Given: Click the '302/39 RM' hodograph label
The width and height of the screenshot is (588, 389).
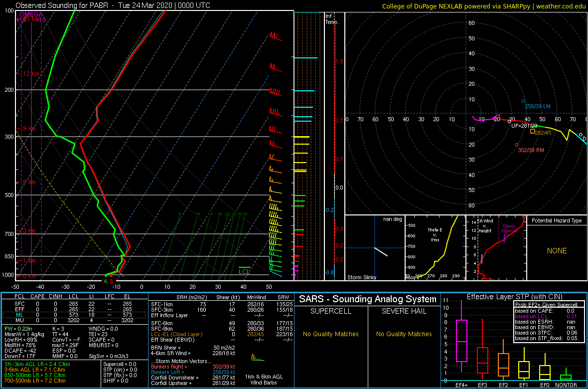Looking at the screenshot, I should coord(531,150).
